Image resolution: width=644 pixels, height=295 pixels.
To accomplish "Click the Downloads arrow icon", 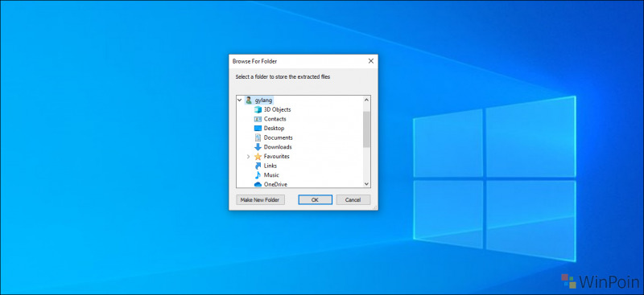I will click(x=258, y=147).
